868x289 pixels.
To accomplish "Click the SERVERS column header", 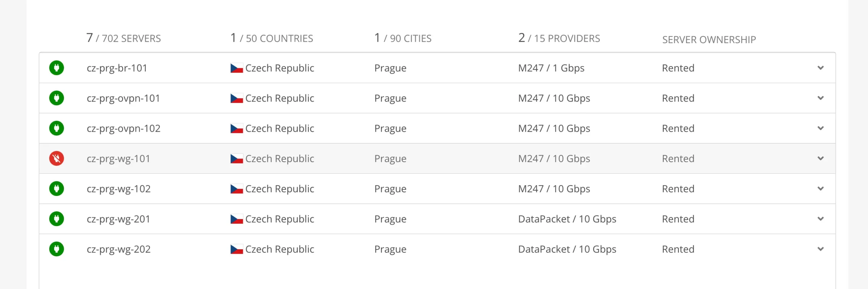I will click(x=124, y=38).
